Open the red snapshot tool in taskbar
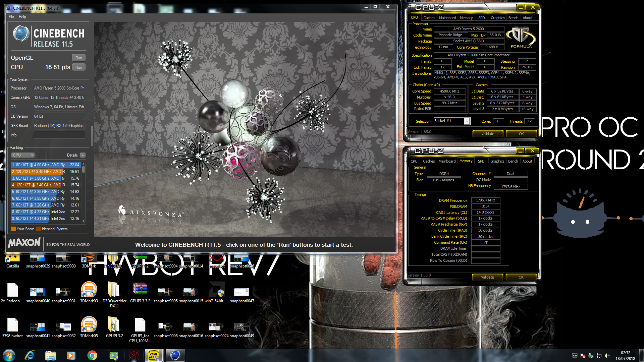644x362 pixels. pyautogui.click(x=134, y=355)
